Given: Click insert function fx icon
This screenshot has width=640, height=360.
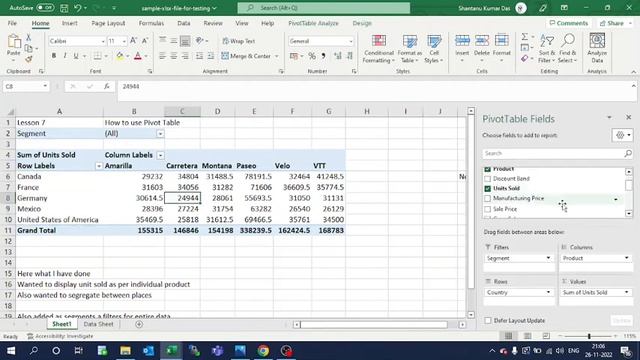Looking at the screenshot, I should point(107,86).
